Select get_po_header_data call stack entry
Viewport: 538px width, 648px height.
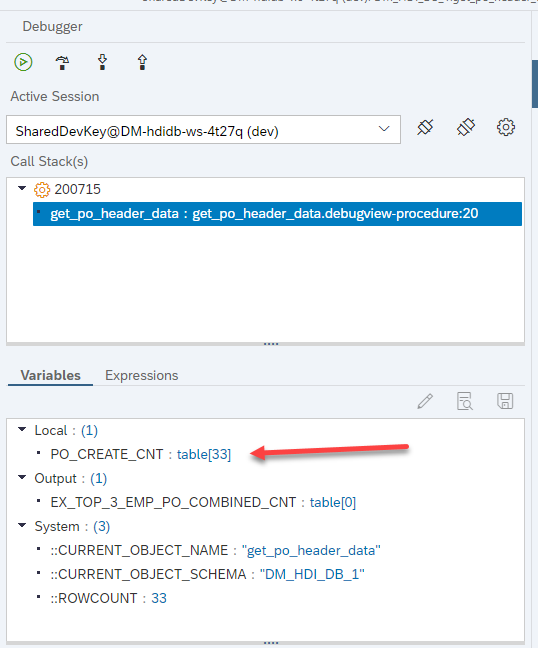pyautogui.click(x=277, y=214)
